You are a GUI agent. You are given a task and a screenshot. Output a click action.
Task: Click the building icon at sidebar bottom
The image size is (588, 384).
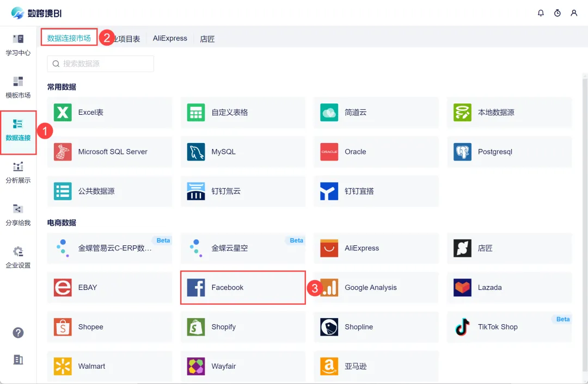point(18,360)
